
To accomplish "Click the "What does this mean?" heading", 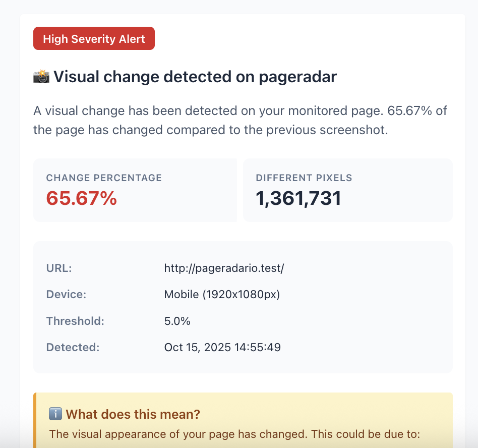I will pyautogui.click(x=133, y=414).
